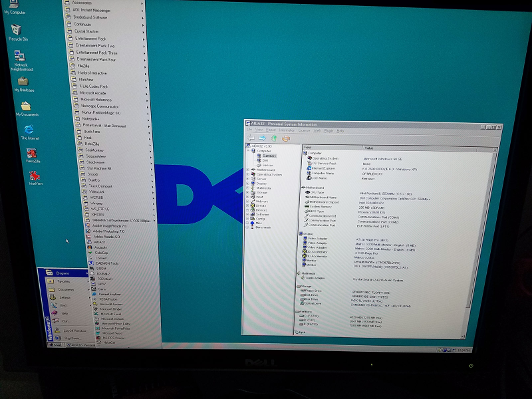Open the Entertainment Pack Two submenu
The width and height of the screenshot is (532, 399).
(106, 45)
